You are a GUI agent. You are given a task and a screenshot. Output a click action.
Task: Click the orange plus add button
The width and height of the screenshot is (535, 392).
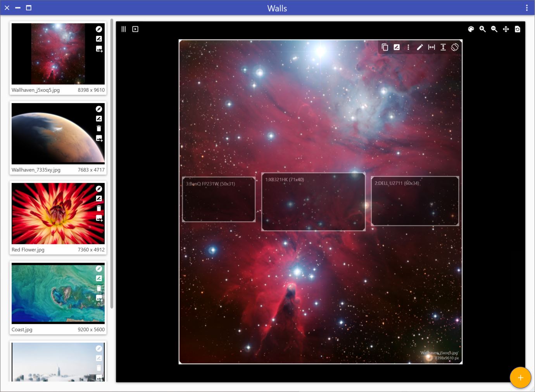coord(520,378)
